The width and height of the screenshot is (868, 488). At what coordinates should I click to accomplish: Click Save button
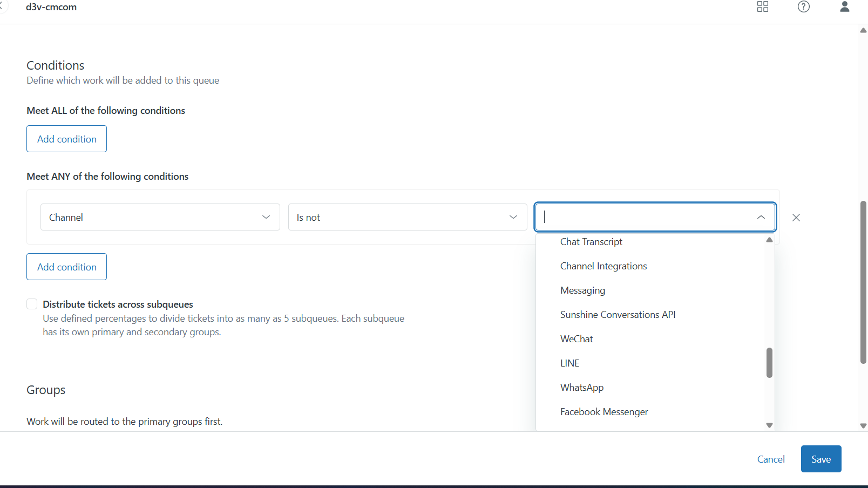point(820,459)
